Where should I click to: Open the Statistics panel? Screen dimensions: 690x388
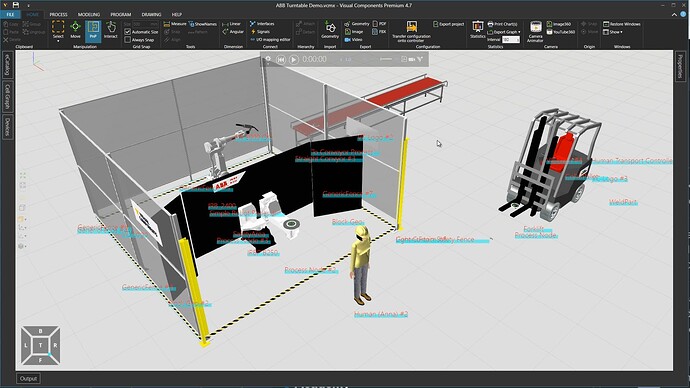pyautogui.click(x=477, y=30)
